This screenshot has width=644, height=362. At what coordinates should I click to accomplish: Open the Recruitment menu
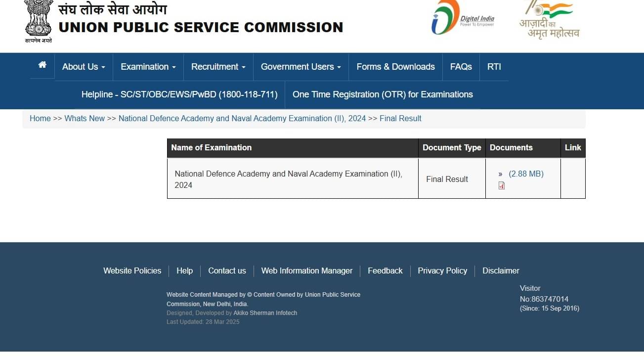click(x=217, y=67)
